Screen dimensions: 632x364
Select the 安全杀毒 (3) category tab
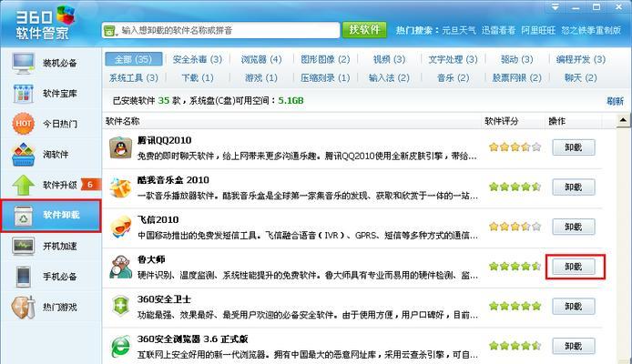pos(197,59)
